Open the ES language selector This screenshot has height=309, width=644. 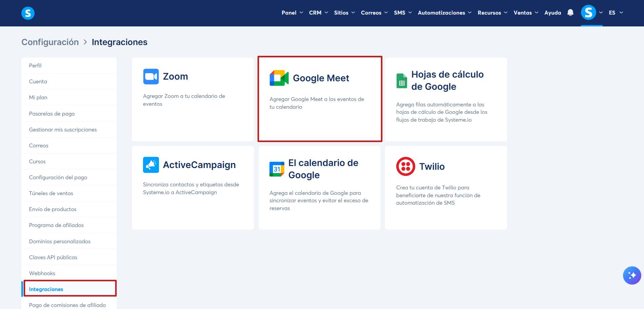tap(616, 13)
